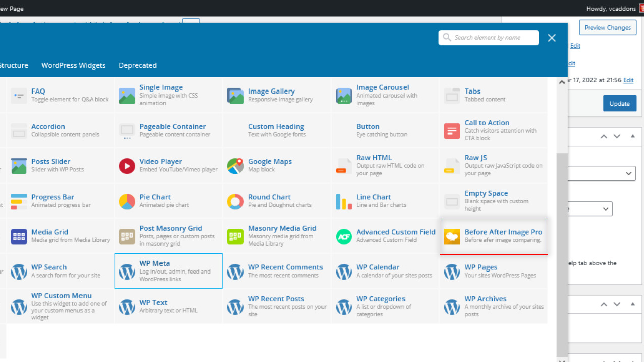644x362 pixels.
Task: Pick the Media Grid icon
Action: pos(19,236)
